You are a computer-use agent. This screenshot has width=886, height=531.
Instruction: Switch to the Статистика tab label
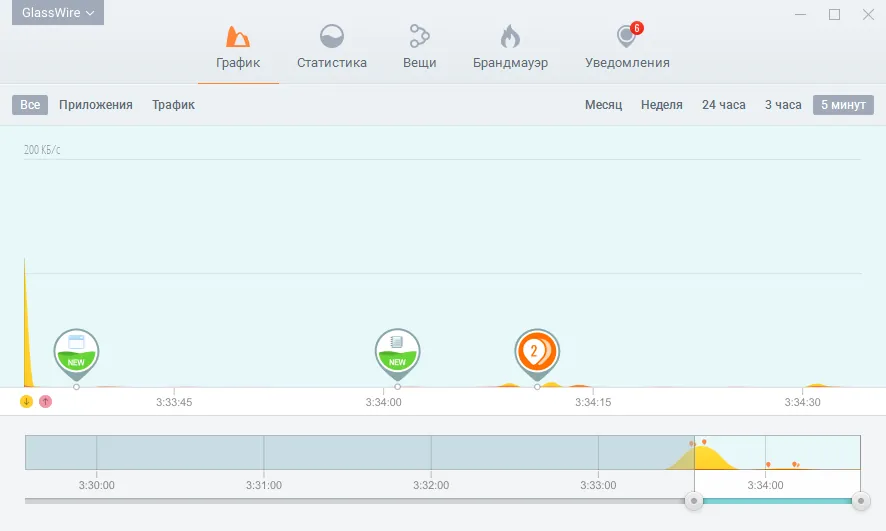click(x=332, y=63)
